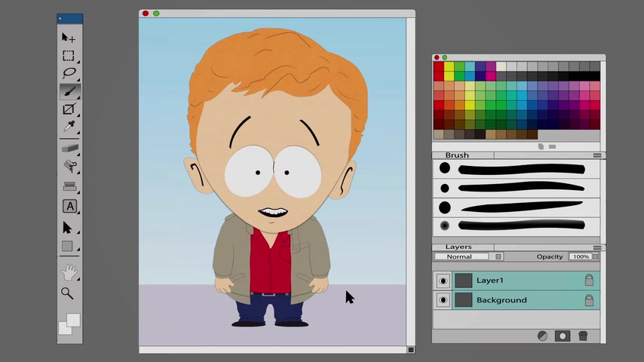Pick the cyan swatch in top row

[x=470, y=66]
